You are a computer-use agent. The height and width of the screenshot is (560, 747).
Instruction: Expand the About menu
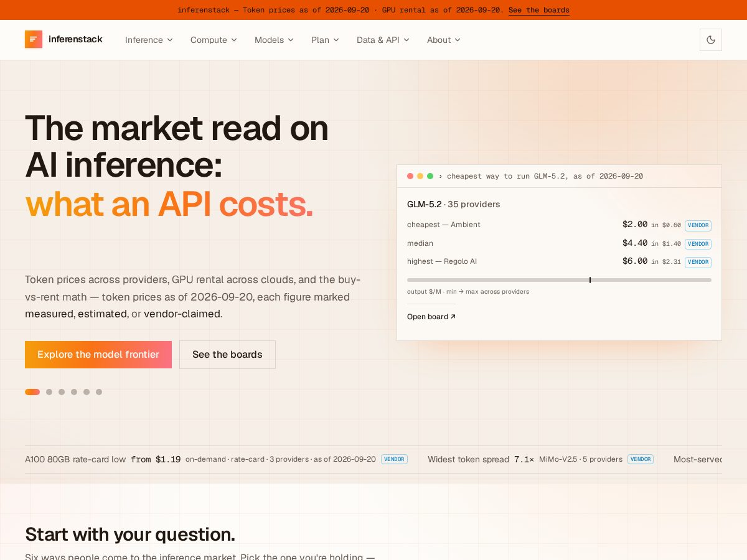point(443,40)
